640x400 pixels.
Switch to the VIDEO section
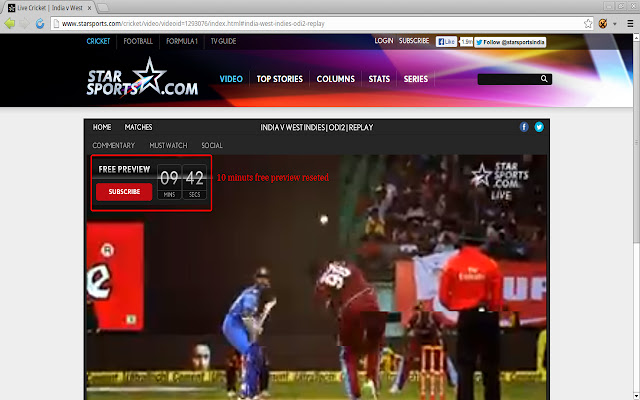[231, 79]
